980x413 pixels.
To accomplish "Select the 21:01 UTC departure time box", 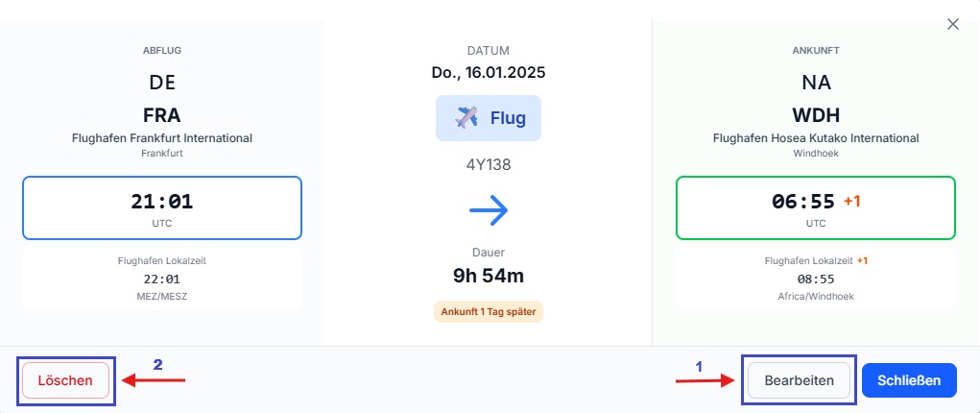I will pyautogui.click(x=162, y=207).
